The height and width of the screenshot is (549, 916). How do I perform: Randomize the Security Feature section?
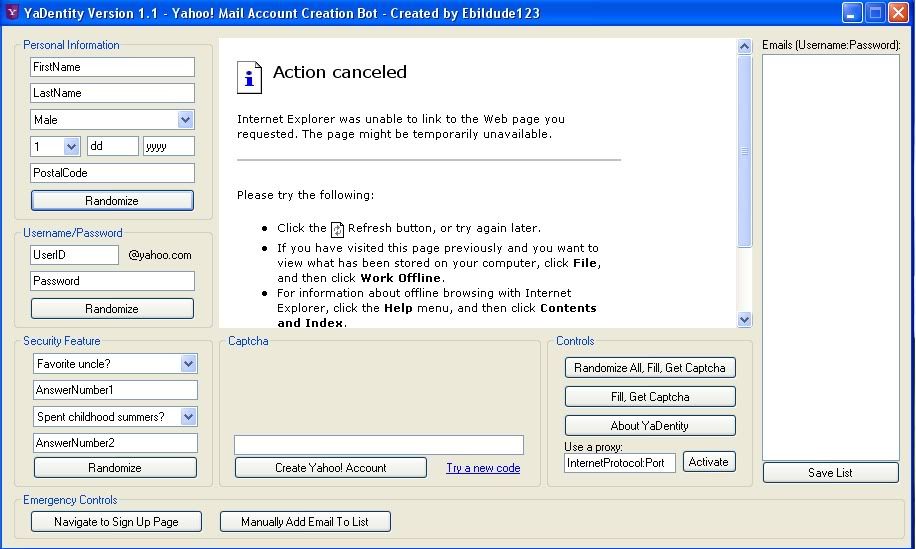[x=115, y=468]
